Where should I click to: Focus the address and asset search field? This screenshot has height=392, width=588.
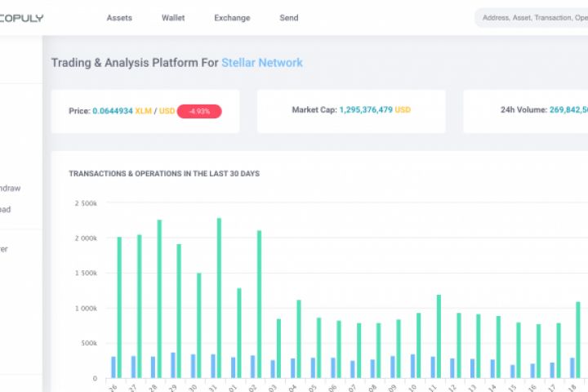[x=532, y=18]
